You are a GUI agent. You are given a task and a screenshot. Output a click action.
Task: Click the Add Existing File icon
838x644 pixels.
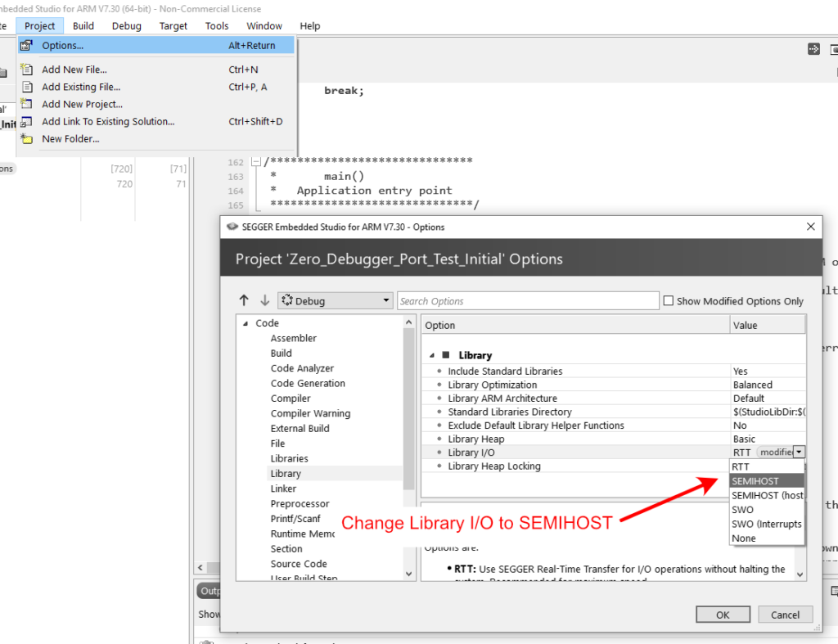(x=27, y=87)
